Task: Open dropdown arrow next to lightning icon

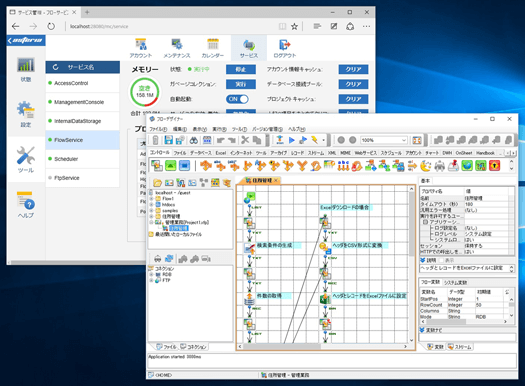Action: [323, 140]
